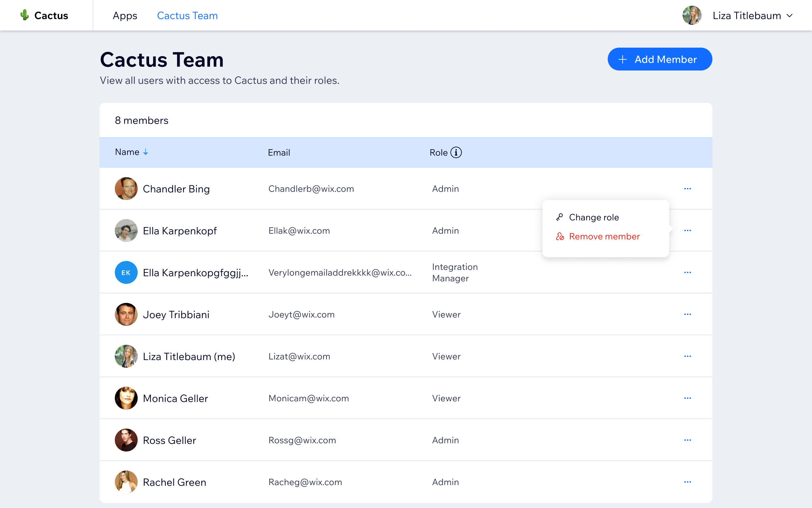Click Joey Tribbiani's Viewer role cell
The width and height of the screenshot is (812, 508).
446,314
